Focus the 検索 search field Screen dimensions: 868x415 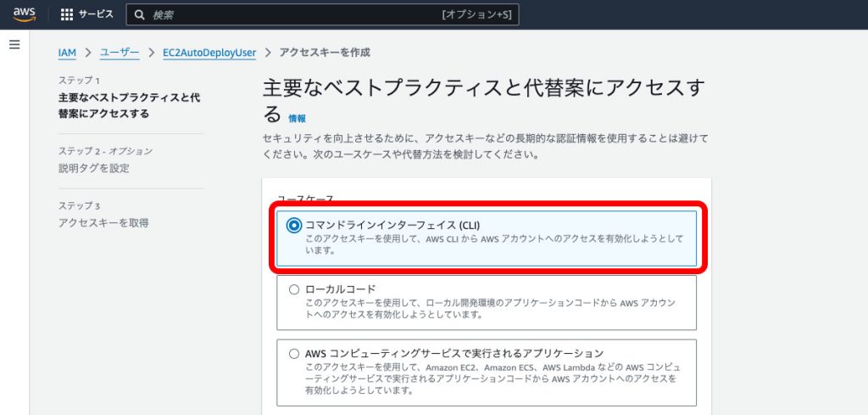pyautogui.click(x=322, y=15)
